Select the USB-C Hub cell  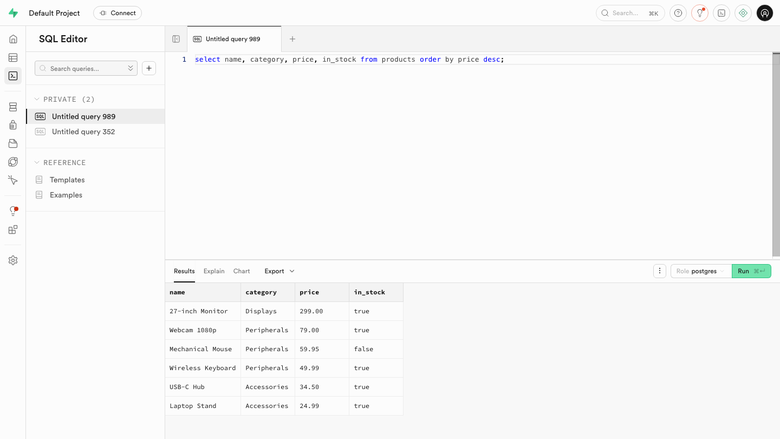(203, 387)
